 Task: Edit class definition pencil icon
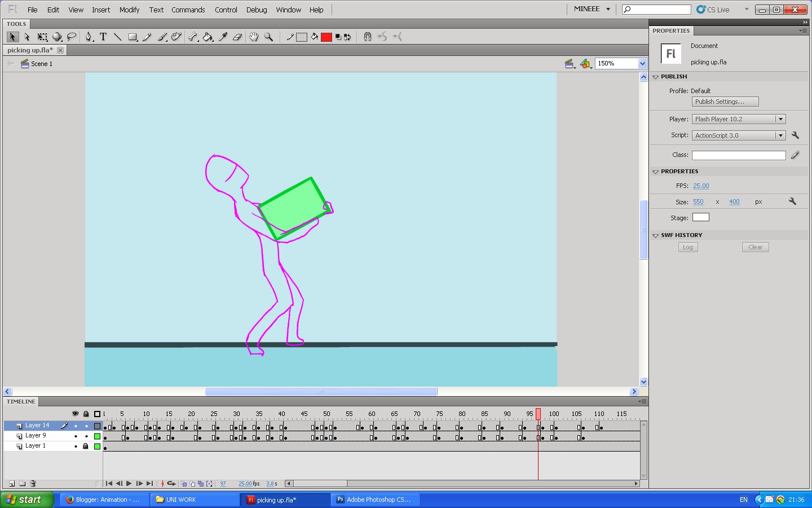click(795, 155)
